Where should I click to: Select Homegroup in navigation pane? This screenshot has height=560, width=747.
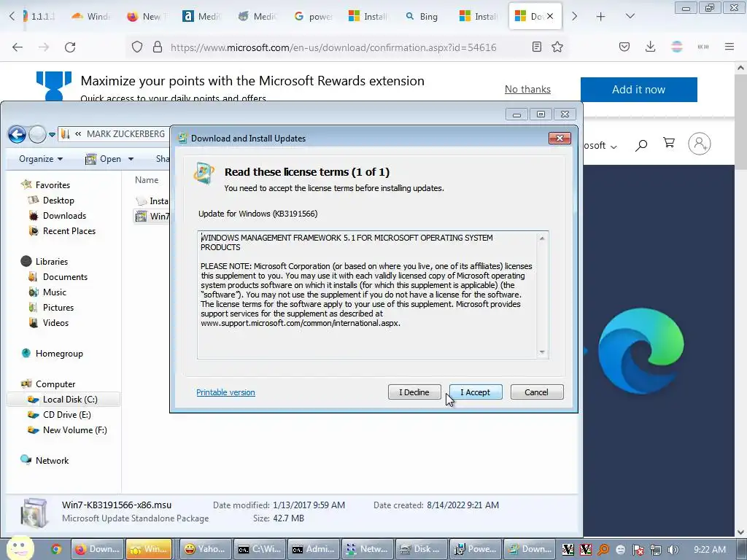tap(59, 354)
